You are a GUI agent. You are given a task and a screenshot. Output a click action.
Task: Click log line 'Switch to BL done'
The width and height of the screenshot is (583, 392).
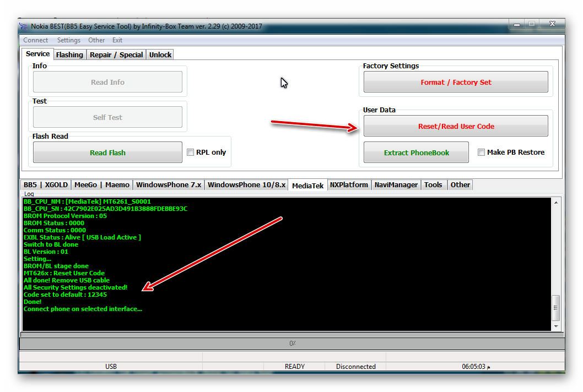pos(51,244)
